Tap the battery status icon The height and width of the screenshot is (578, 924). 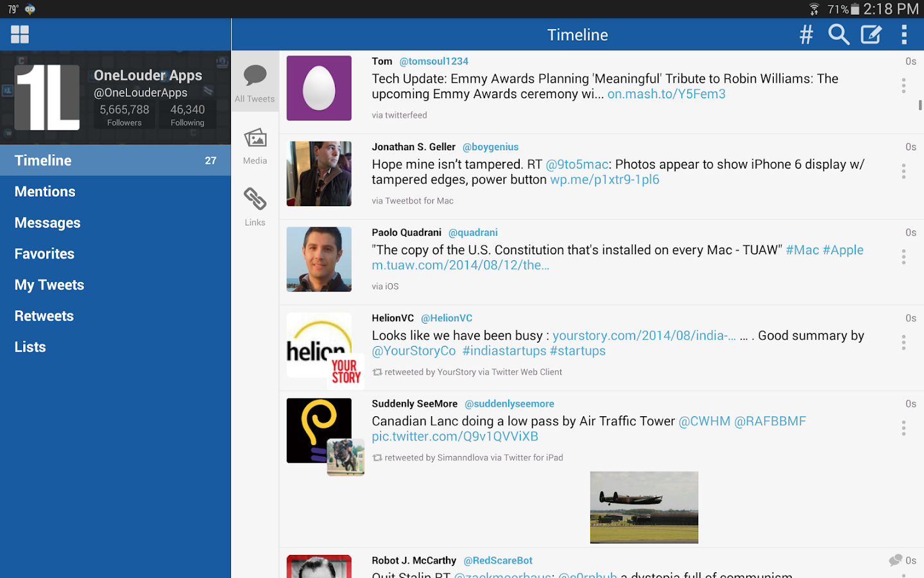[855, 9]
